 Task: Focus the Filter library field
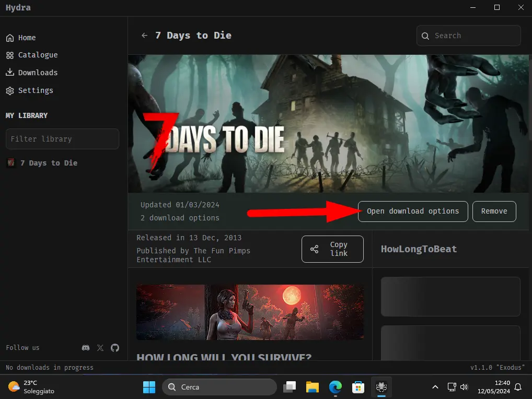click(62, 139)
